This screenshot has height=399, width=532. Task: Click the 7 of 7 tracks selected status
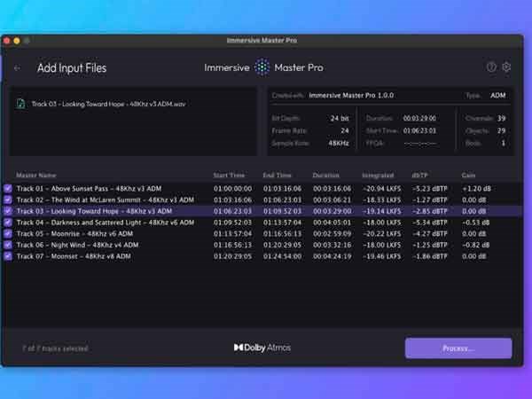55,348
